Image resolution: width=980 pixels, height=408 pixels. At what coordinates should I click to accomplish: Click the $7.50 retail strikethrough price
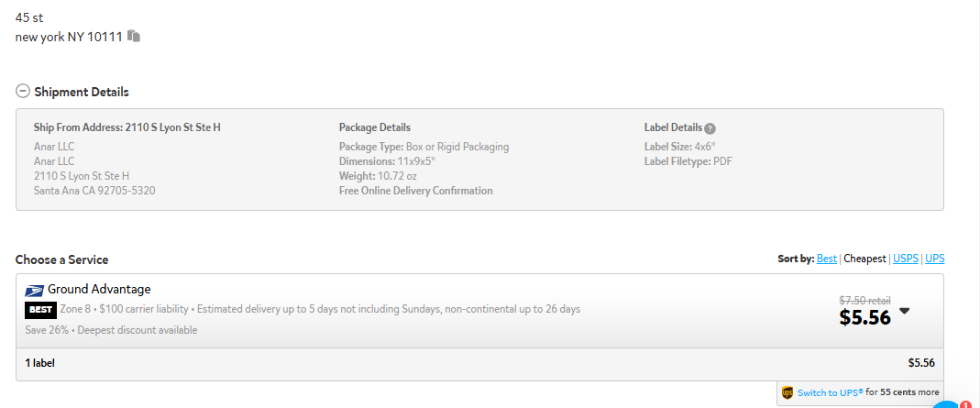point(864,300)
